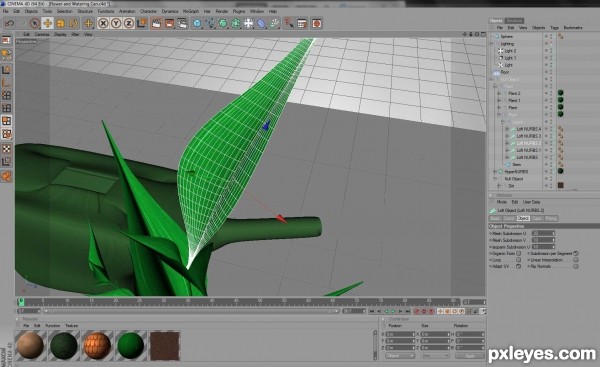Image resolution: width=600 pixels, height=367 pixels.
Task: Open the viewport Cameras menu
Action: [x=42, y=34]
